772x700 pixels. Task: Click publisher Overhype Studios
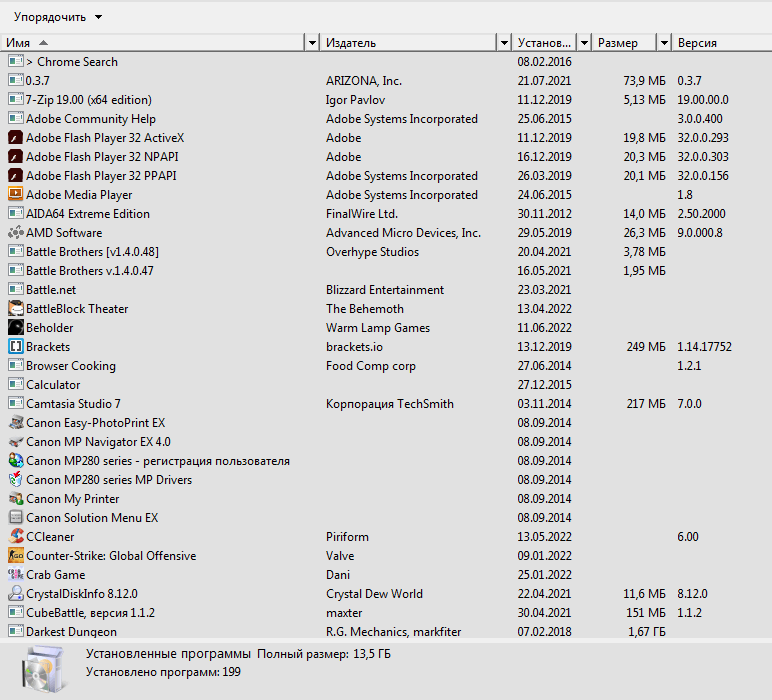coord(372,252)
